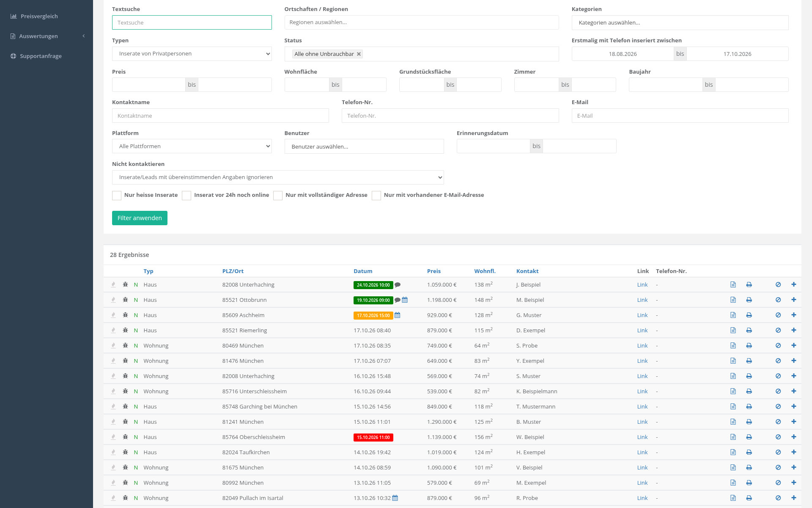812x508 pixels.
Task: Focus the Textsuche input field
Action: point(192,22)
